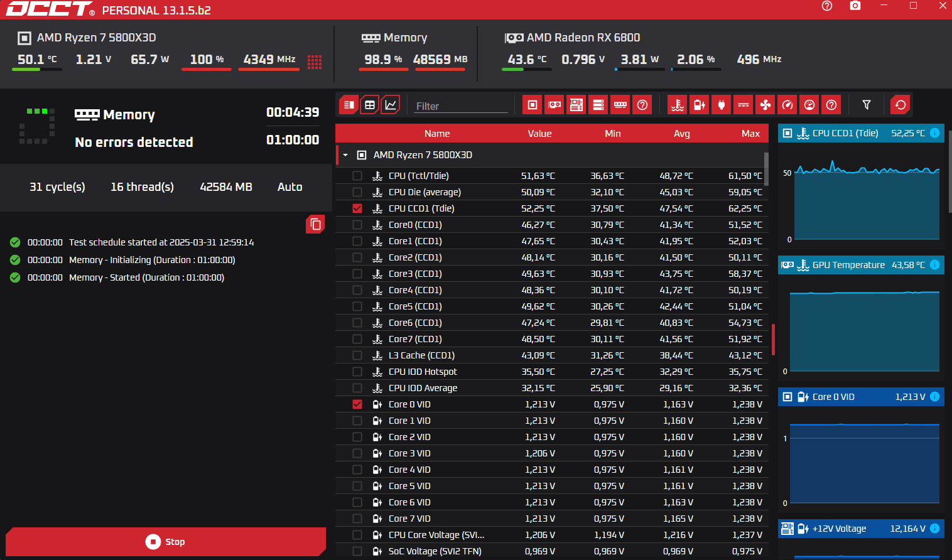The image size is (952, 560).
Task: Sort the table by Name column
Action: tap(437, 134)
